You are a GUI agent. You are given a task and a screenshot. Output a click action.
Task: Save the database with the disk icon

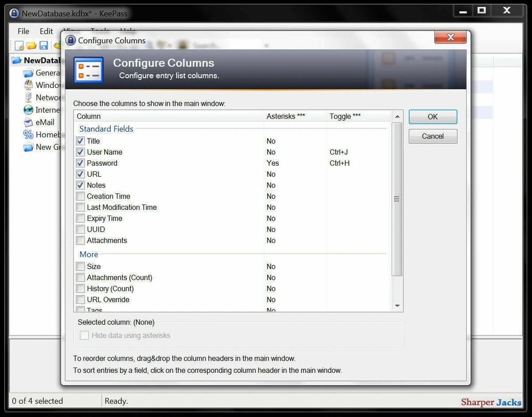click(43, 45)
